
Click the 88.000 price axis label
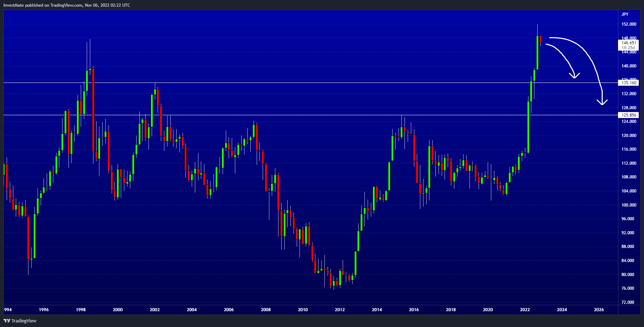[x=627, y=247]
